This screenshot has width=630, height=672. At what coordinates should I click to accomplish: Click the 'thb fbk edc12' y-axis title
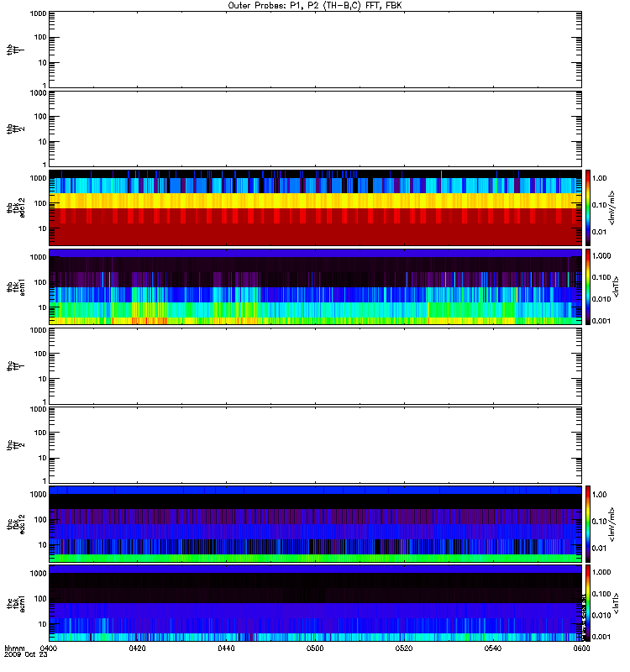click(15, 207)
